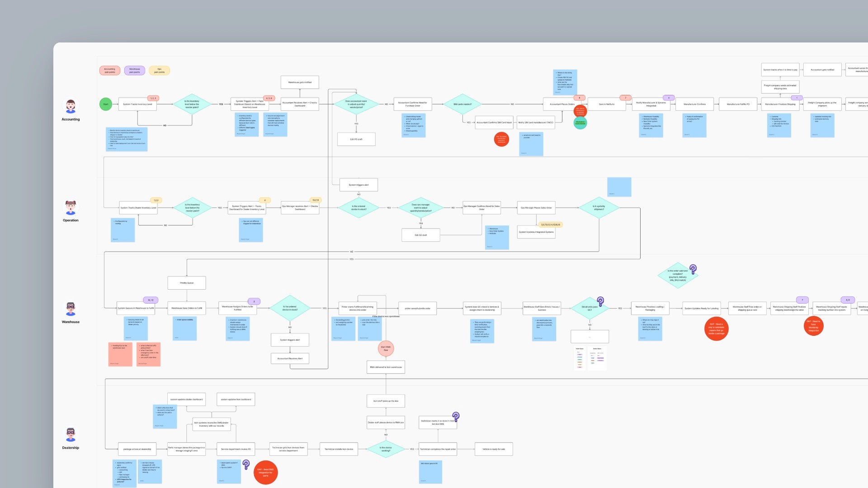Image resolution: width=868 pixels, height=488 pixels.
Task: Select the Warehouse lane avatar icon
Action: tap(71, 310)
